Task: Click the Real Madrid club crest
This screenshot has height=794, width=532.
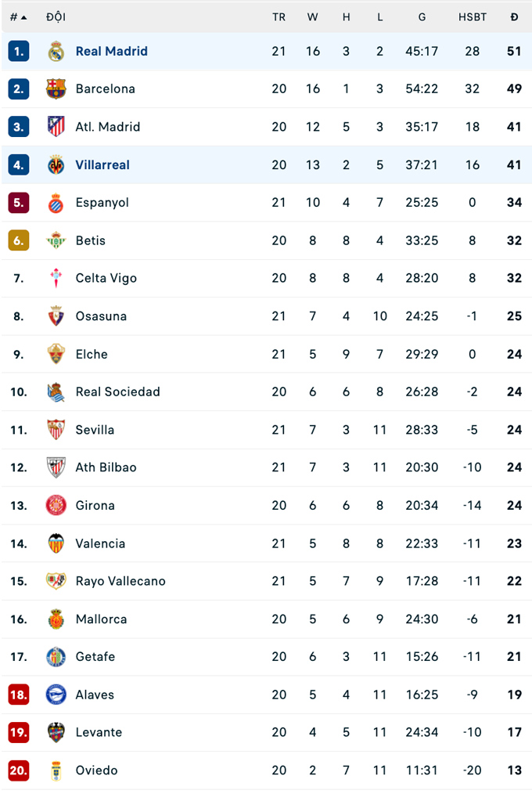Action: (x=56, y=52)
